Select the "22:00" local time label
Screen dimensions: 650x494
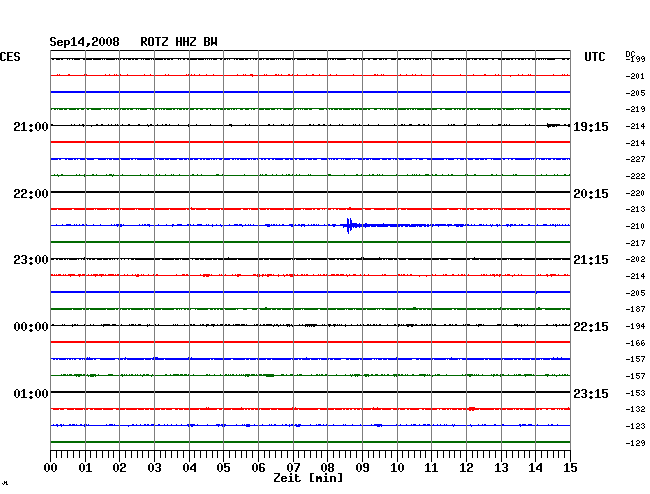(31, 194)
